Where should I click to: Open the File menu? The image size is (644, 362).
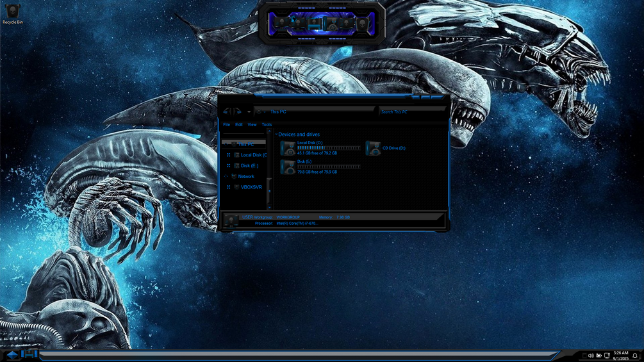pos(226,124)
